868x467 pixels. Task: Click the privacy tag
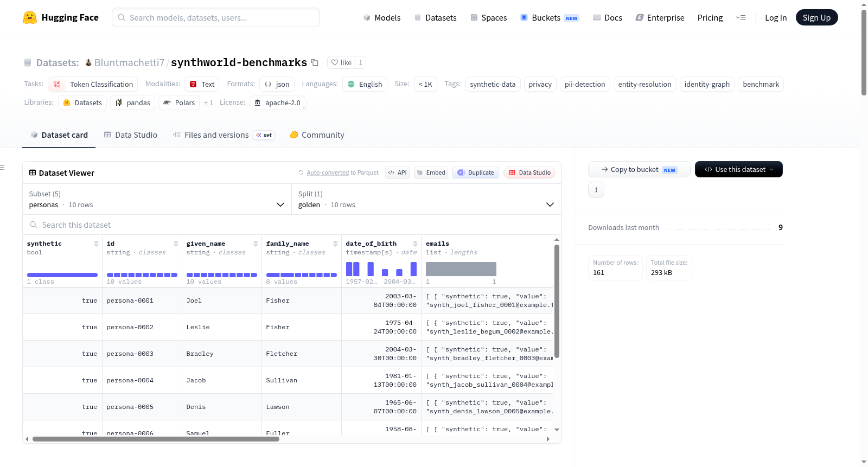(540, 84)
